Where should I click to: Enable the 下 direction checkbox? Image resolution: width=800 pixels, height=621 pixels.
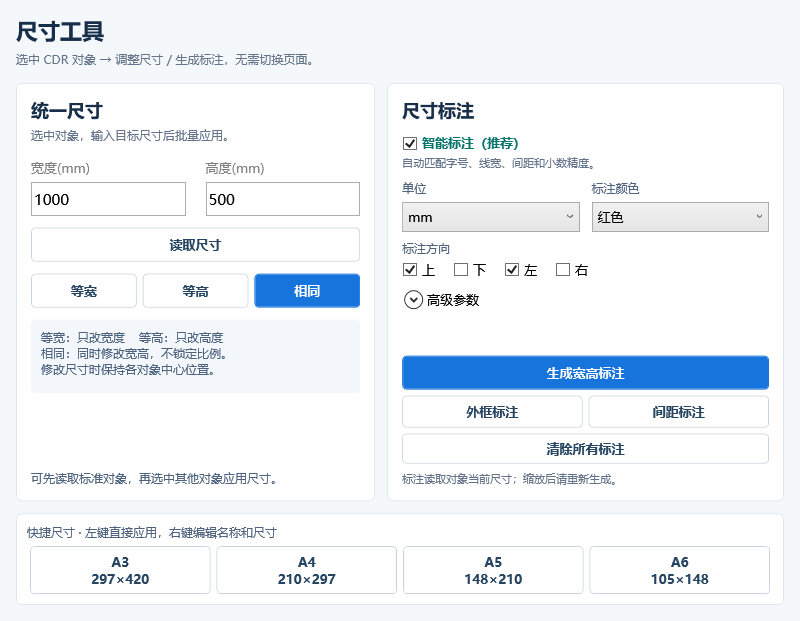tap(461, 269)
